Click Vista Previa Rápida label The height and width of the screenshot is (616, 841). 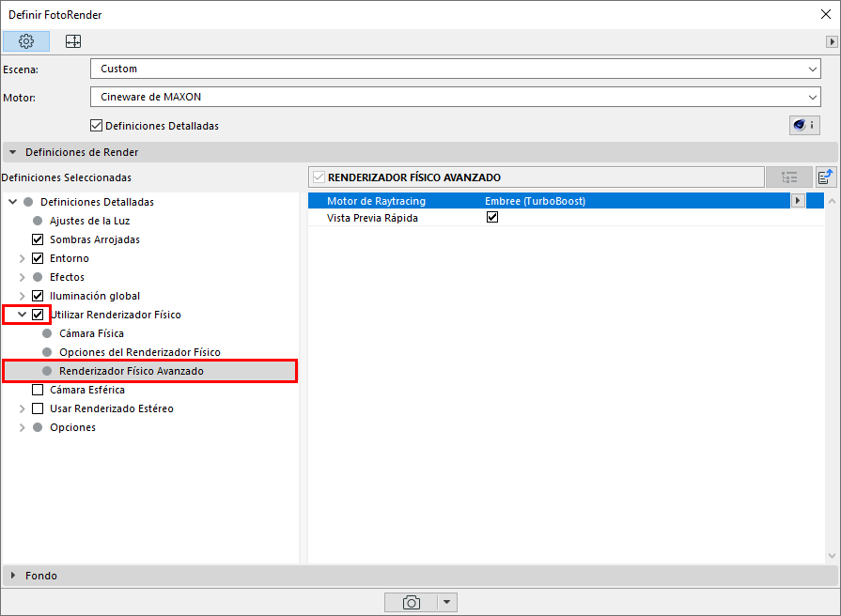point(372,218)
